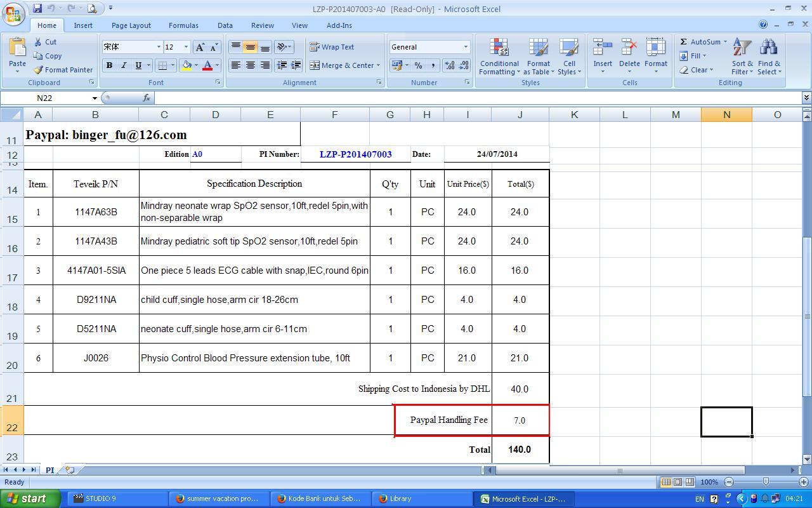Decrease decimal places
Screen dimensions: 812x508
click(464, 65)
